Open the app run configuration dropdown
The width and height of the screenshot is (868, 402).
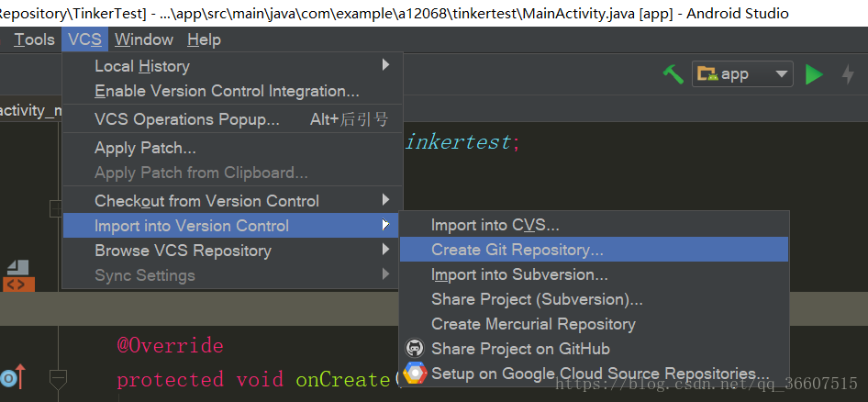[x=742, y=73]
